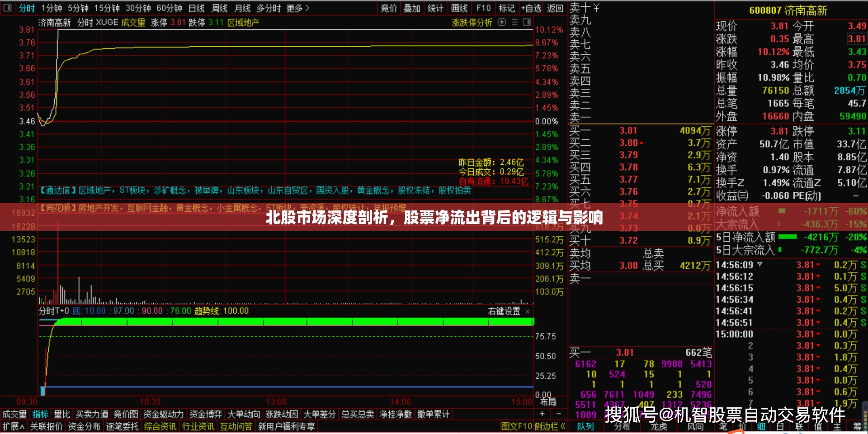The width and height of the screenshot is (868, 434).
Task: Open the 综合资讯 news tab
Action: point(160,426)
